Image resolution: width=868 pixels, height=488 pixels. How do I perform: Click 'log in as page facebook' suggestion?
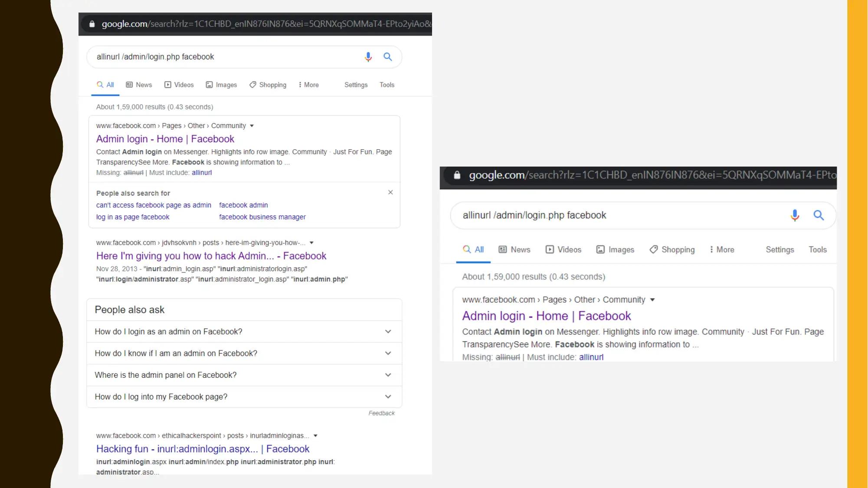tap(133, 217)
